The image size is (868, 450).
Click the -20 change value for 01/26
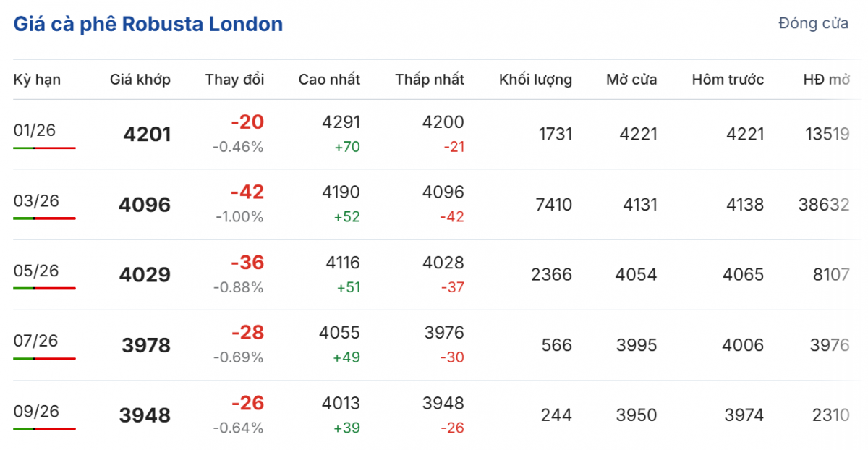point(247,122)
